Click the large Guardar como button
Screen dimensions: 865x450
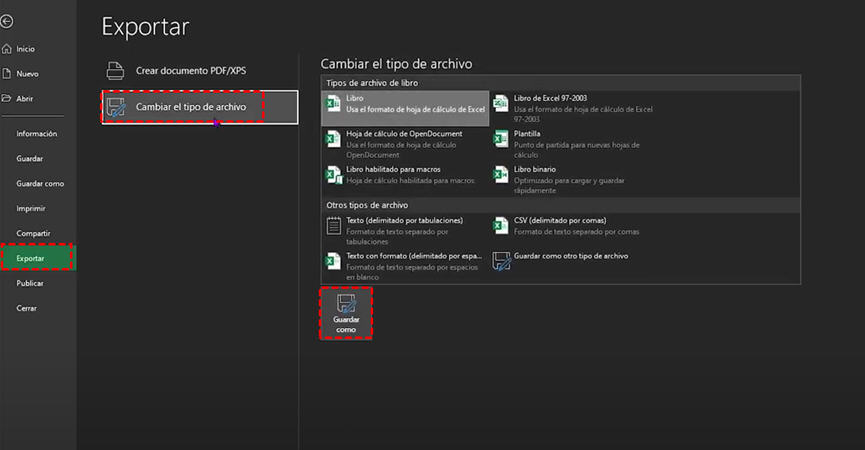pyautogui.click(x=346, y=313)
